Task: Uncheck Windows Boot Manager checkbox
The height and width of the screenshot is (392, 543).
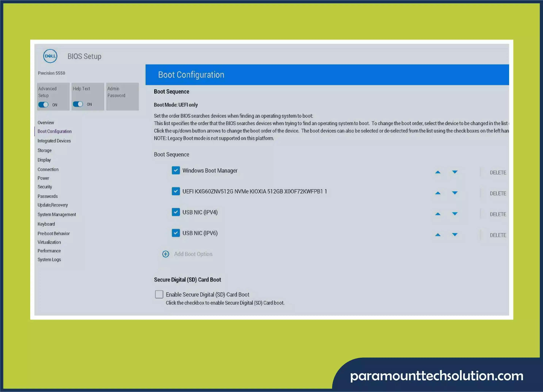Action: (x=176, y=170)
